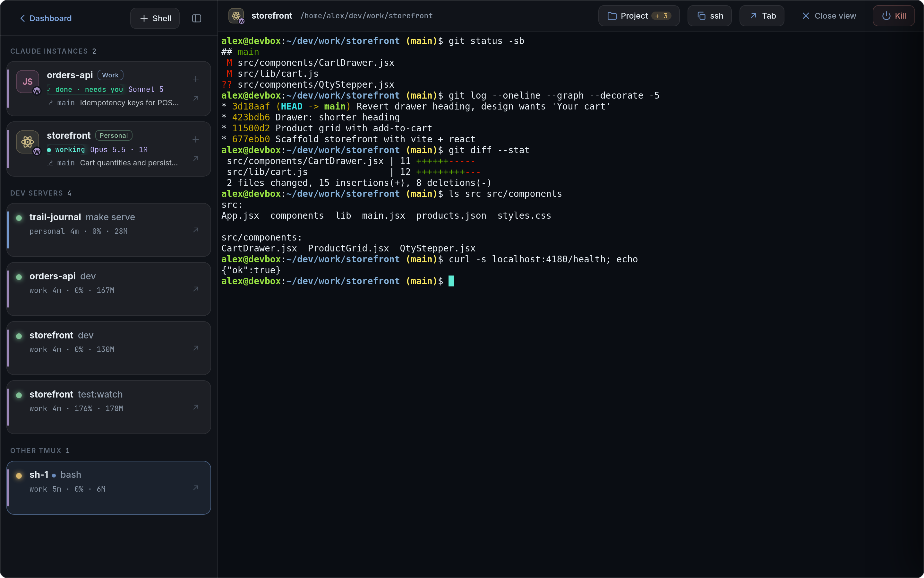Open the Project folder button
Screen dimensions: 924x578
[639, 16]
